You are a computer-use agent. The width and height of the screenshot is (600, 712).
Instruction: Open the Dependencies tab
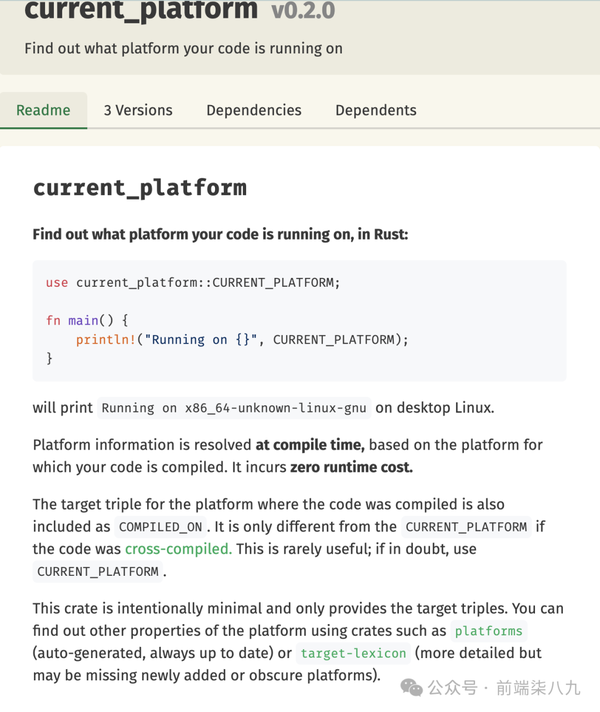(254, 110)
